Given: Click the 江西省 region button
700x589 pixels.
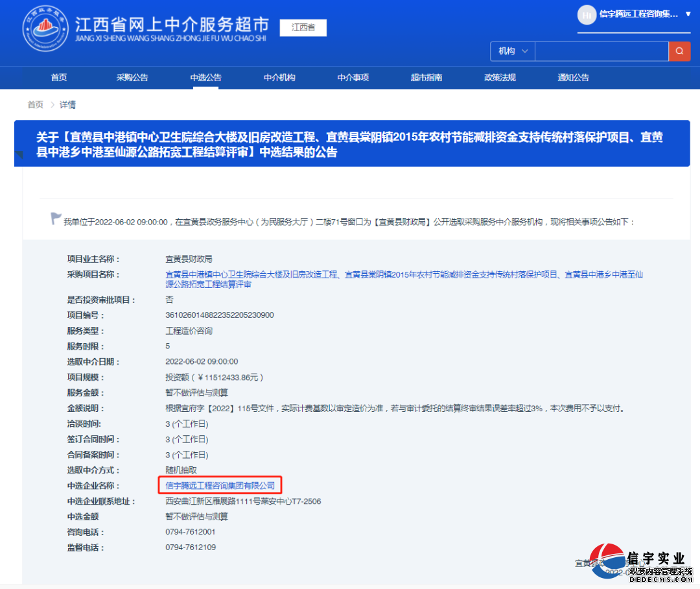Looking at the screenshot, I should [303, 28].
